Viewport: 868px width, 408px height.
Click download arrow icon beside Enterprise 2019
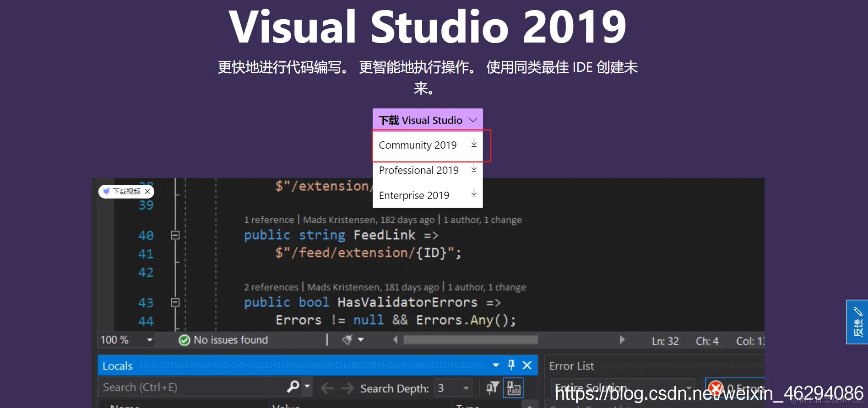pyautogui.click(x=474, y=193)
